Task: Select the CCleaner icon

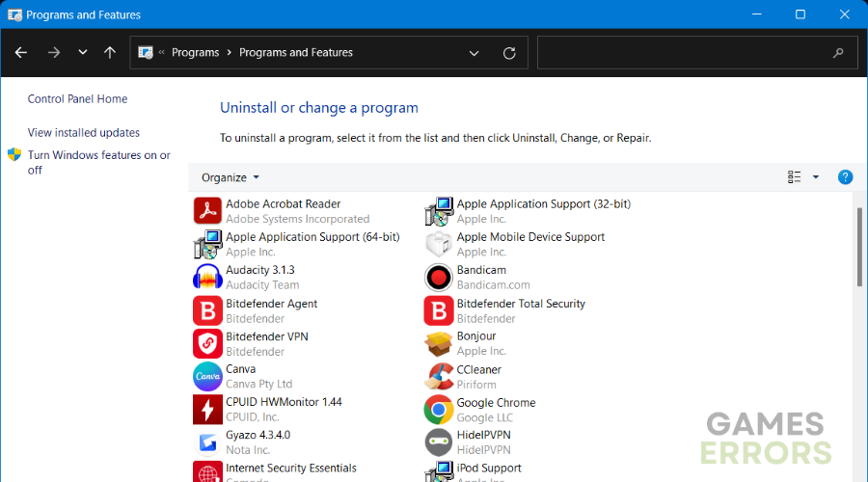Action: pos(438,377)
